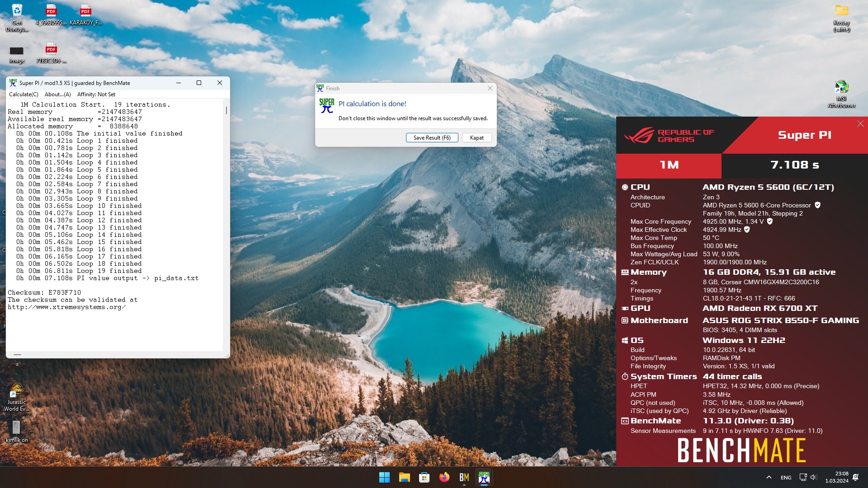Open Microsoft Store from taskbar
Screen dimensions: 868x488
[x=424, y=477]
